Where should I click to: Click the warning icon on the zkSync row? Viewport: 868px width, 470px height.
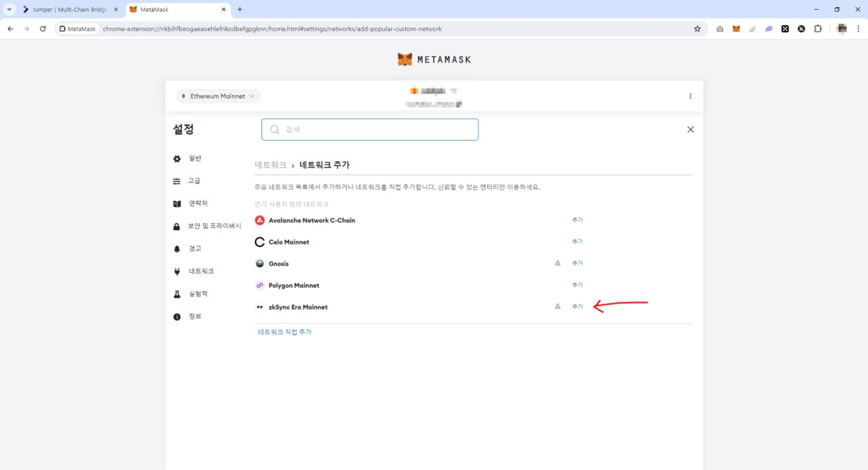tap(558, 306)
